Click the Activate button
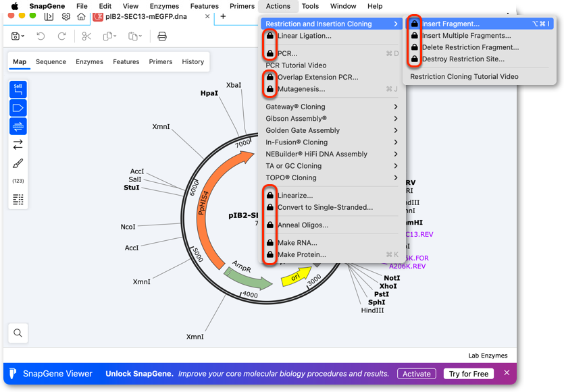 click(417, 374)
